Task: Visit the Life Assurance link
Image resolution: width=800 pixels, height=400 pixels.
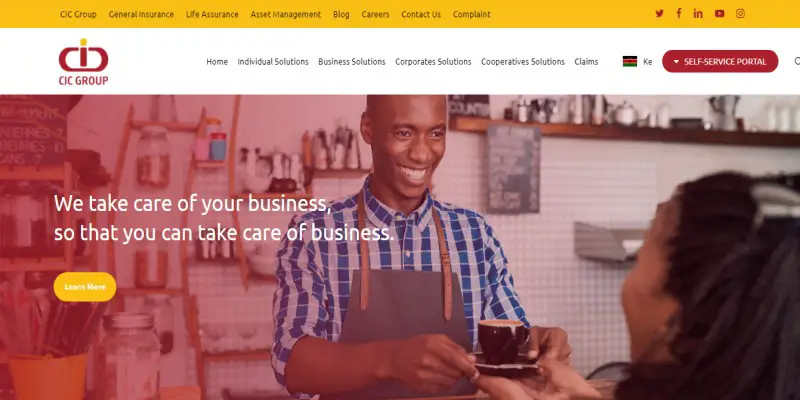Action: [212, 14]
